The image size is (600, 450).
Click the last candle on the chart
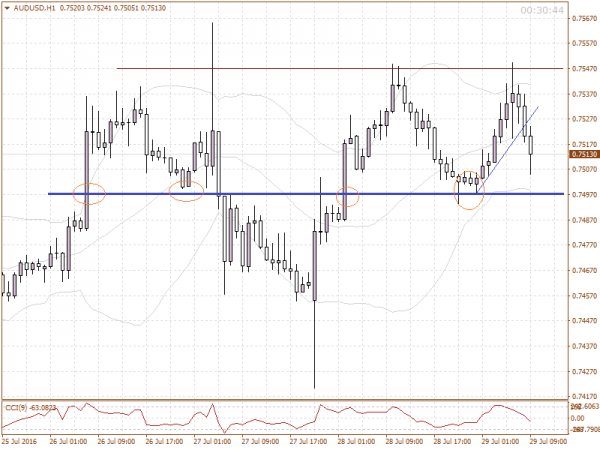point(531,147)
